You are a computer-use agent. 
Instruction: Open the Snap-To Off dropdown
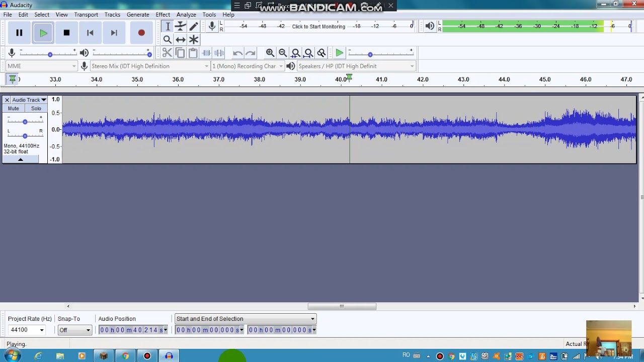coord(74,330)
